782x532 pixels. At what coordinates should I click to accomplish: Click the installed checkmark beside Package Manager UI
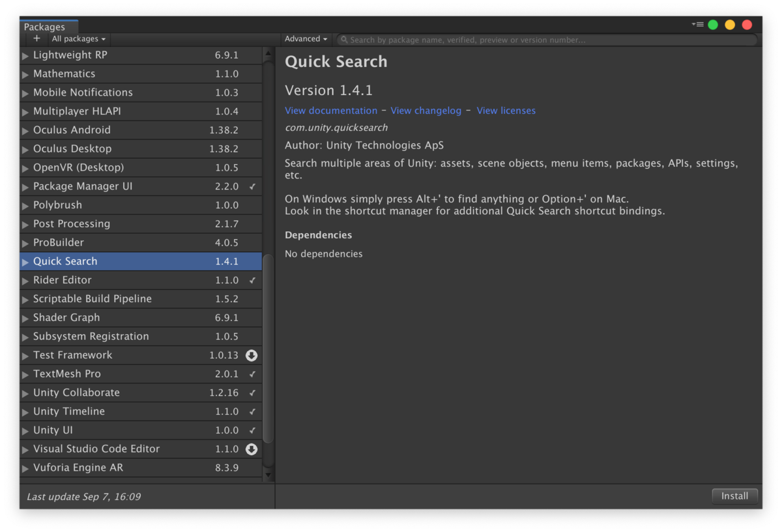click(252, 187)
